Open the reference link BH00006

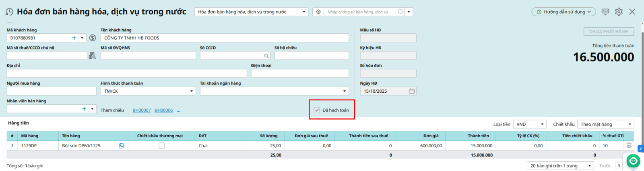[x=164, y=110]
